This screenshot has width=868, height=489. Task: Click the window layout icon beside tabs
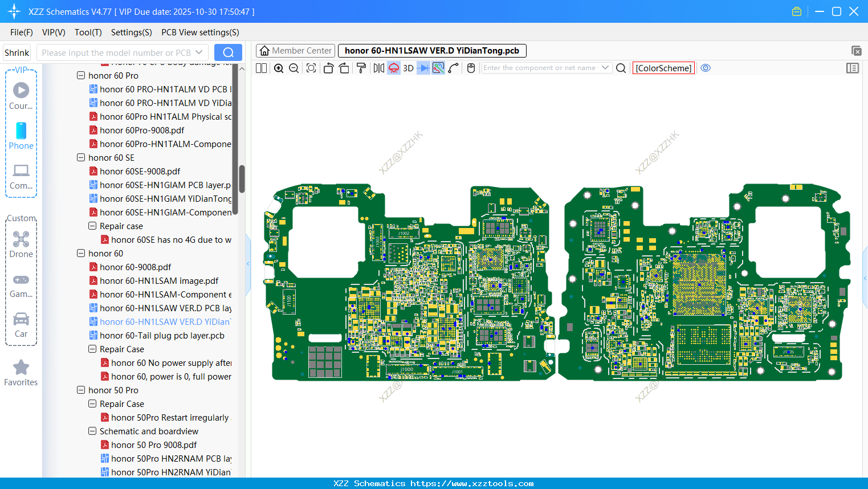click(x=856, y=51)
